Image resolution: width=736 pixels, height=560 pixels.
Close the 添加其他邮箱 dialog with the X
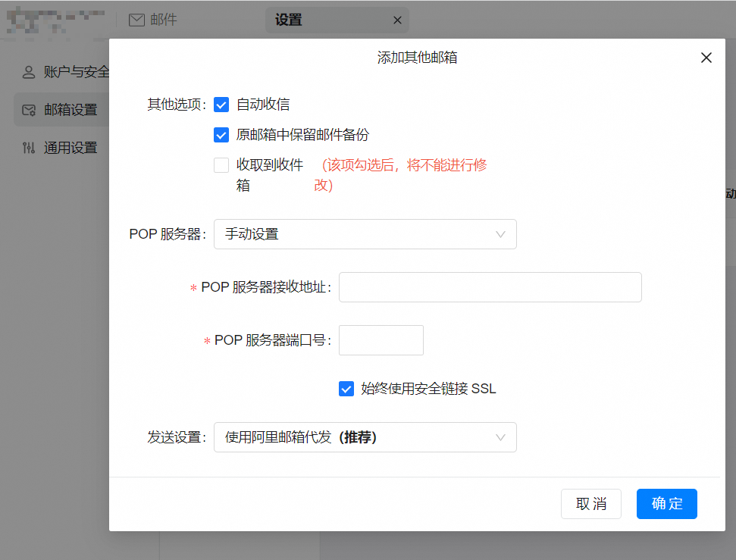tap(706, 58)
